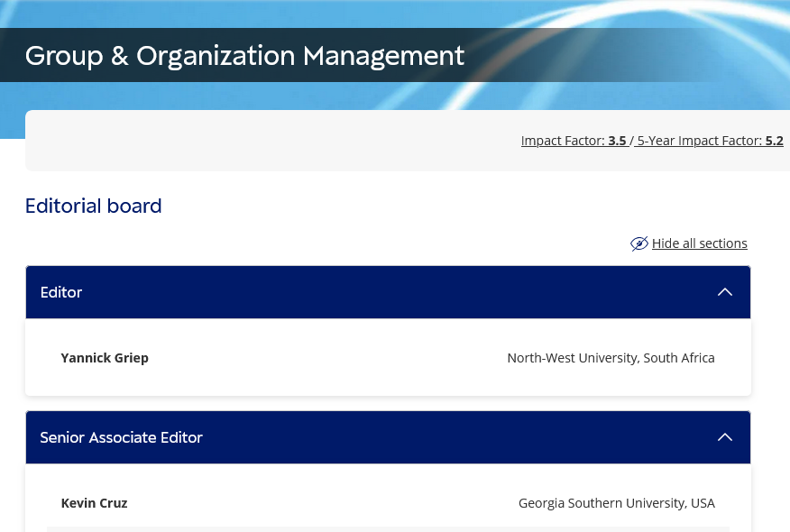Screen dimensions: 790x532
Task: Collapse Senior Associate Editor using its chevron
Action: pyautogui.click(x=724, y=437)
